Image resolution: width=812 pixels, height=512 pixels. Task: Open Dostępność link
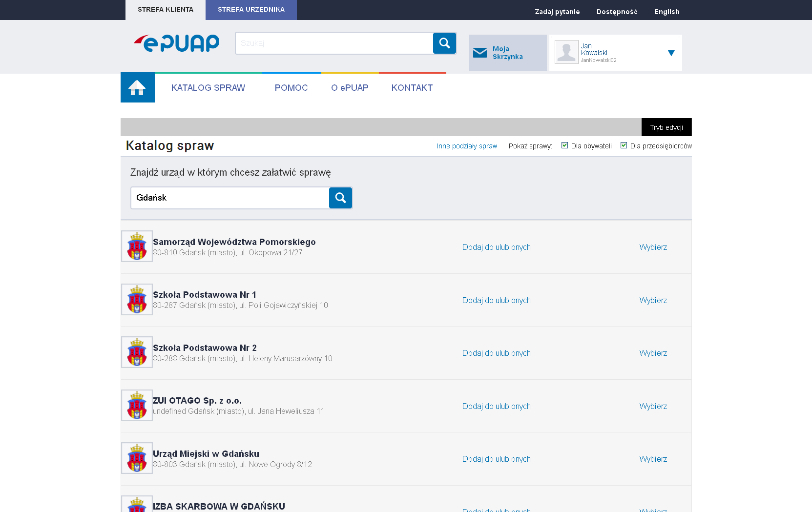point(617,12)
